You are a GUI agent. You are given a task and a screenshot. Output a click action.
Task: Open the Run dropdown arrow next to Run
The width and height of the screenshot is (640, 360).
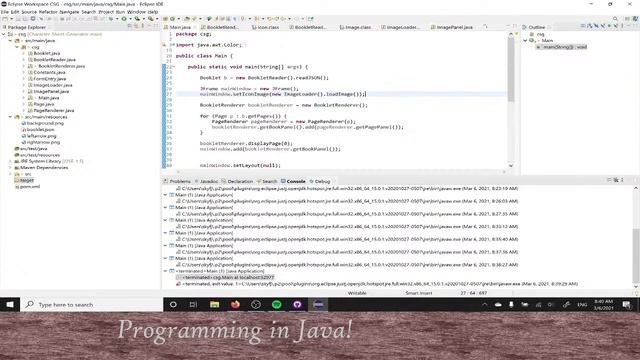tap(130, 19)
